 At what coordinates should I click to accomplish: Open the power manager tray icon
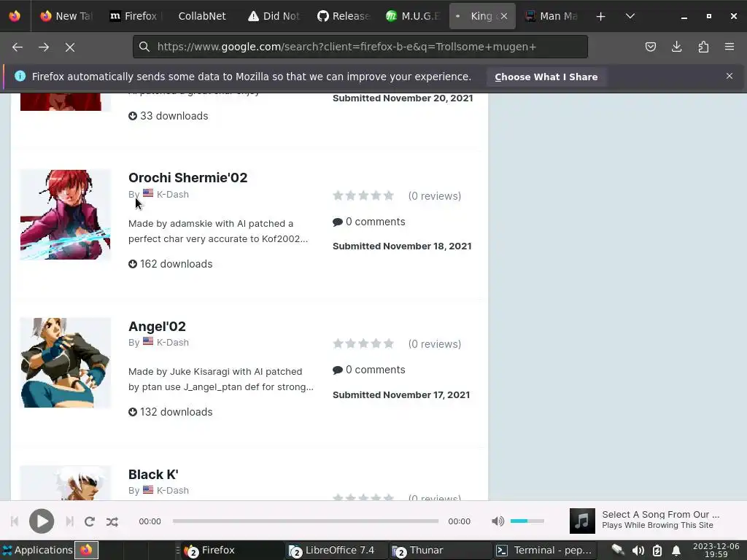[x=657, y=551]
